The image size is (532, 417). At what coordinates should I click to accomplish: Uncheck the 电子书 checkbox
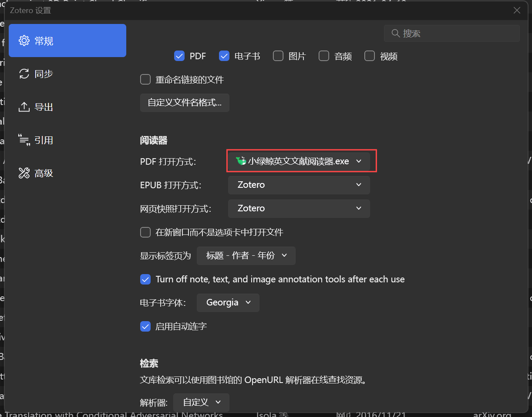pyautogui.click(x=224, y=56)
